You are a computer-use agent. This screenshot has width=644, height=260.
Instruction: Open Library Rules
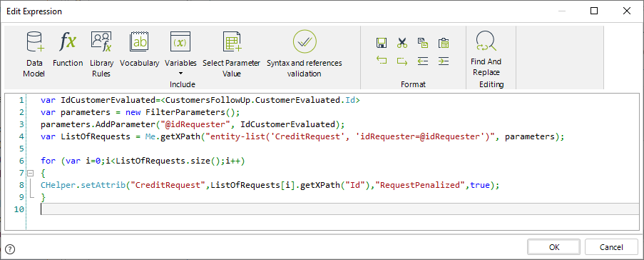tap(101, 54)
